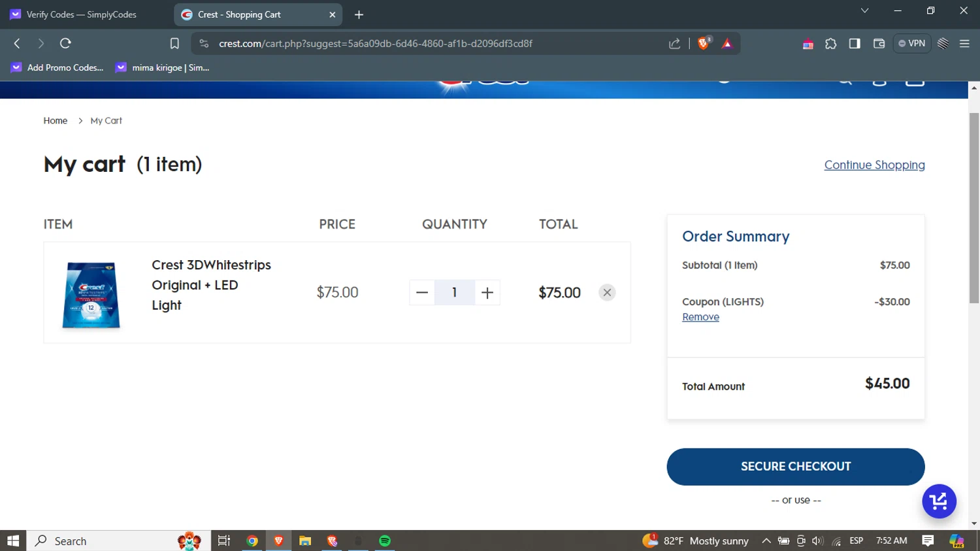Screen dimensions: 980x551
Task: Bookmark this page with the bookmark icon
Action: tap(174, 43)
